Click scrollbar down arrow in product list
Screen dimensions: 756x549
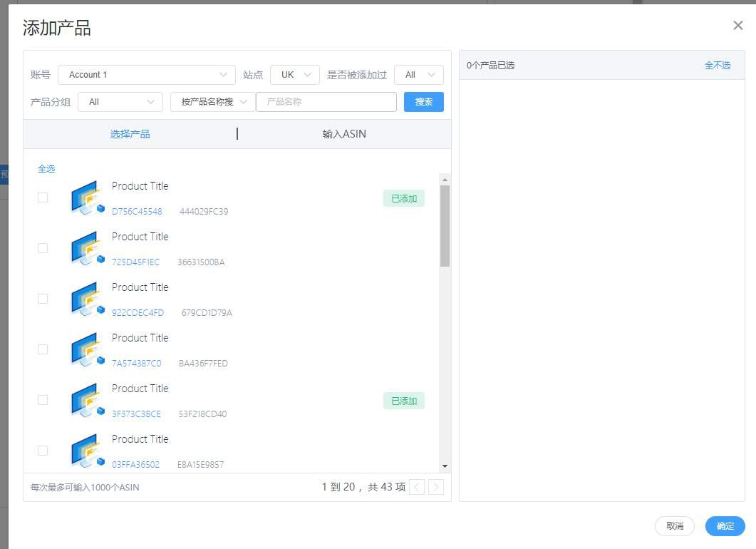coord(445,466)
